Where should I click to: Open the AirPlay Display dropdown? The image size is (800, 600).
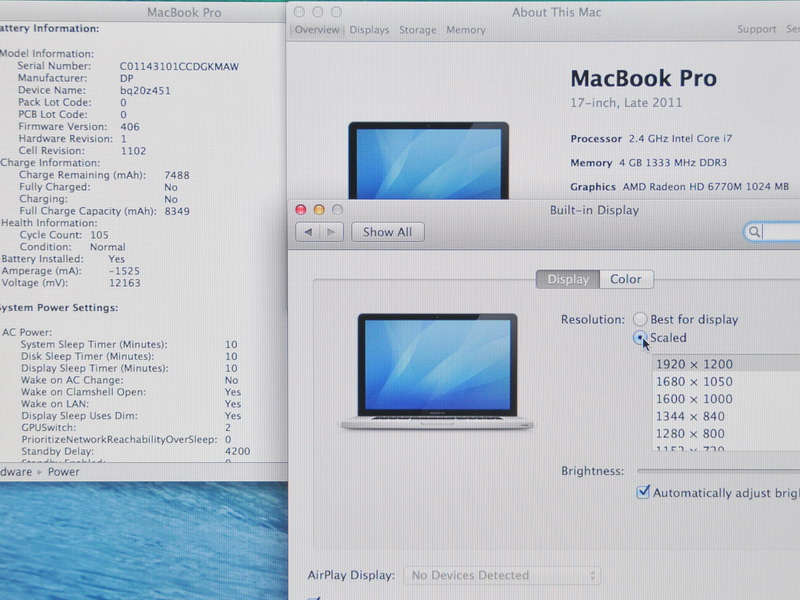502,576
